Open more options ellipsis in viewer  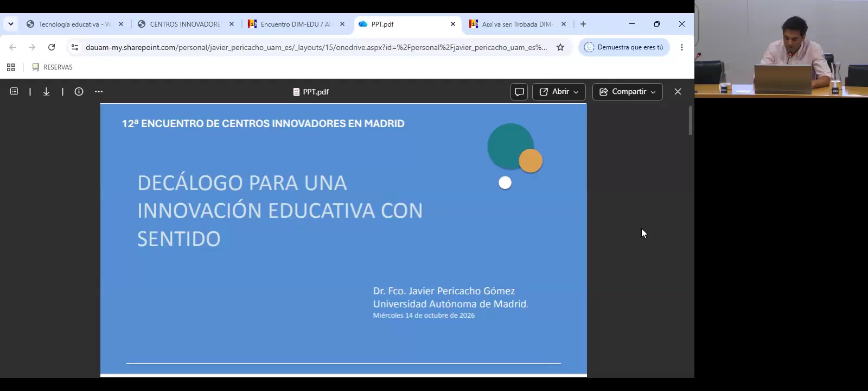coord(99,92)
